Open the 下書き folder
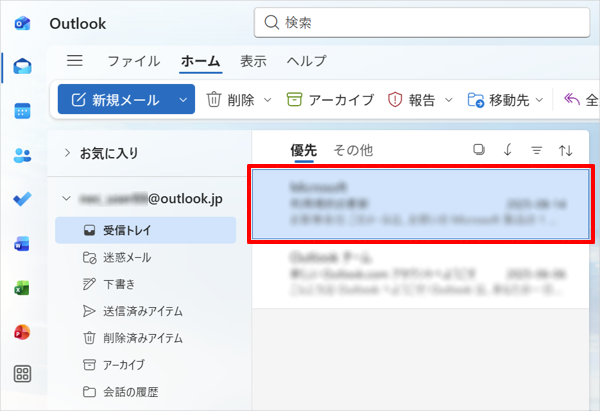 point(145,284)
